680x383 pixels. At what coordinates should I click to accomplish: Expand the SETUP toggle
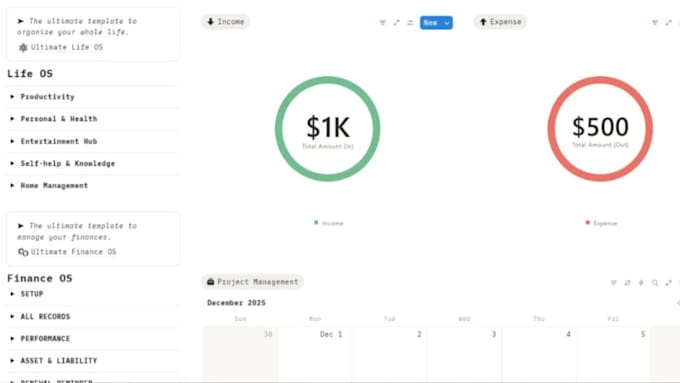pyautogui.click(x=12, y=294)
